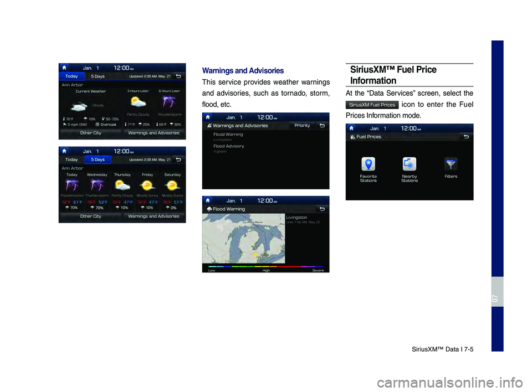Image resolution: width=532 pixels, height=392 pixels.
Task: Tap back arrow on Flood Warning map screen
Action: 322,209
